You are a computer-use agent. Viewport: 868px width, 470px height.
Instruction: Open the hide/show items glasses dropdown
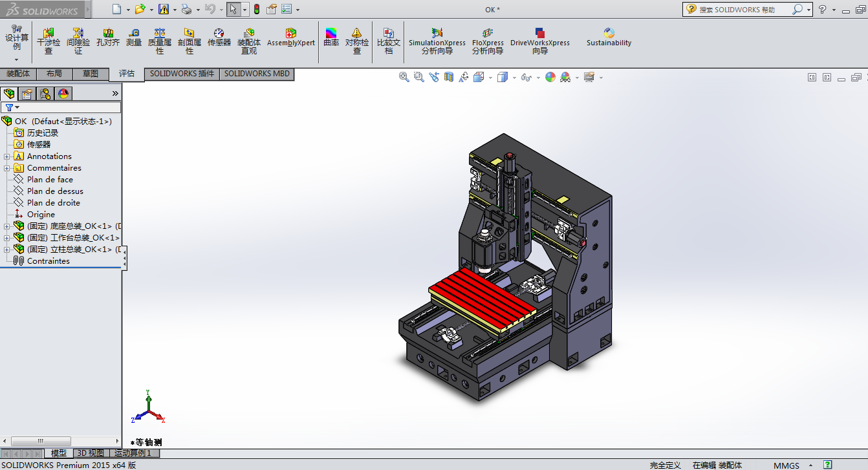pos(526,77)
